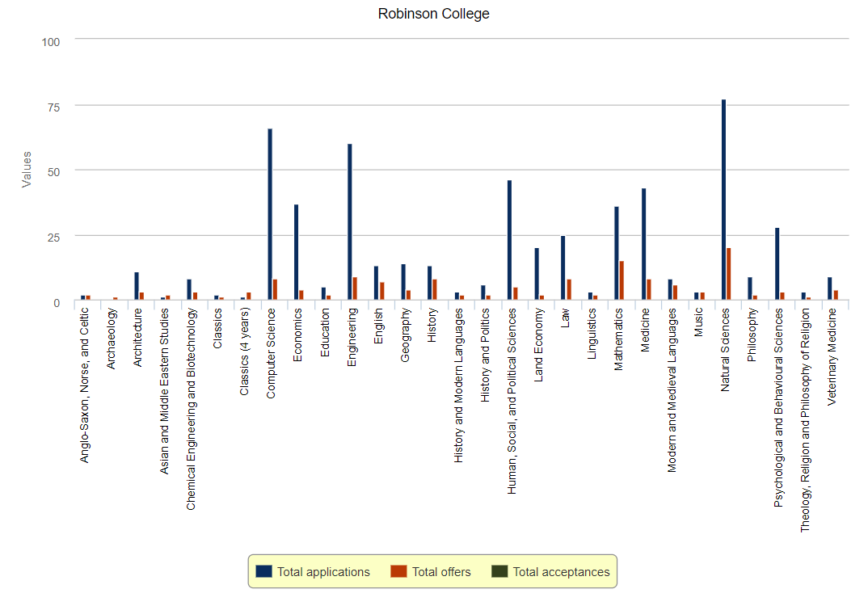Click the Archaeology axis label
Screen dimensions: 868x606
tap(112, 339)
